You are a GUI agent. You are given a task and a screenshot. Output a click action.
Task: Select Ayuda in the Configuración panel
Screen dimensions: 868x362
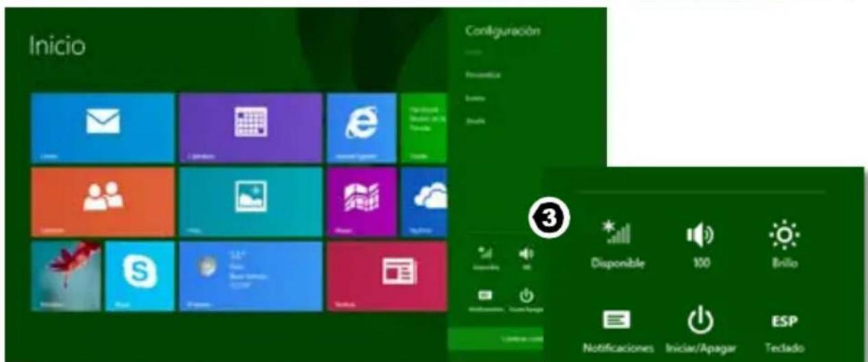(x=474, y=121)
